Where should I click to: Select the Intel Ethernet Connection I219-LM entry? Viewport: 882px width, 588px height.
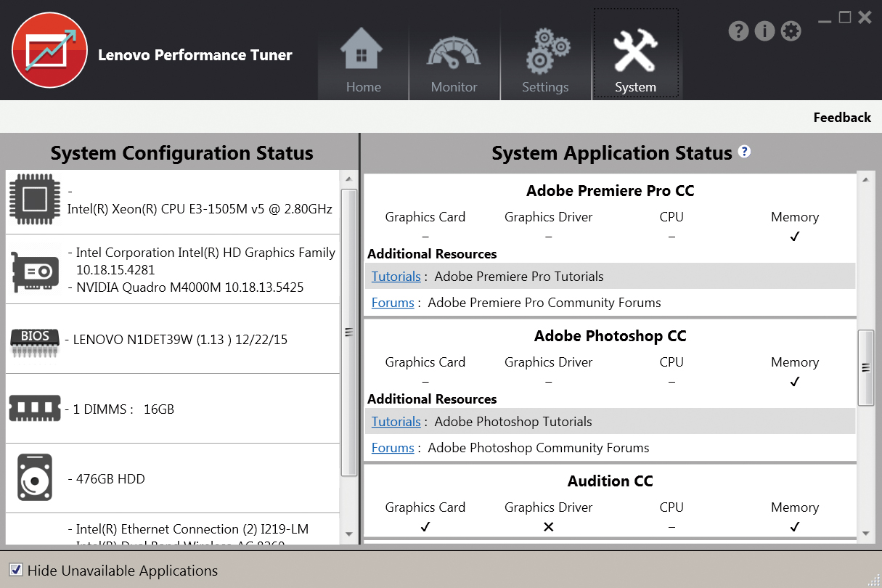pos(188,529)
